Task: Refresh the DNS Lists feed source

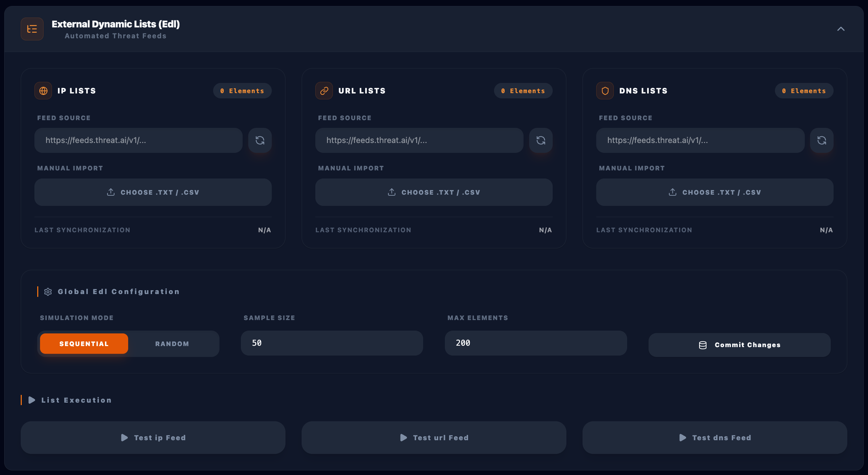Action: [822, 140]
